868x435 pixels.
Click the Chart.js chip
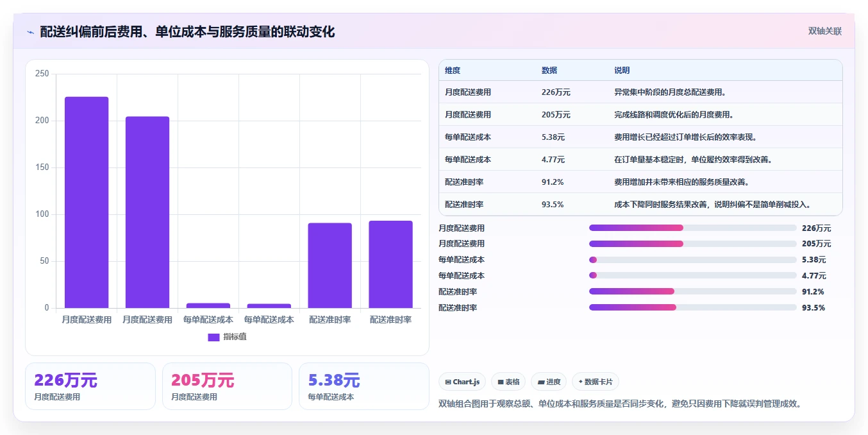[x=462, y=382]
